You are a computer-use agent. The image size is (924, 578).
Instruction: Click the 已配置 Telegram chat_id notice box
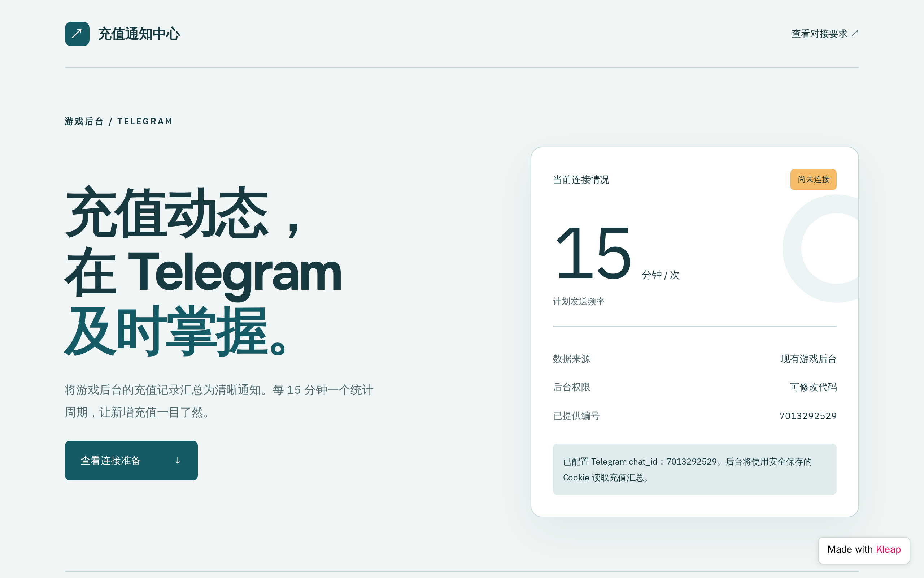click(x=694, y=469)
